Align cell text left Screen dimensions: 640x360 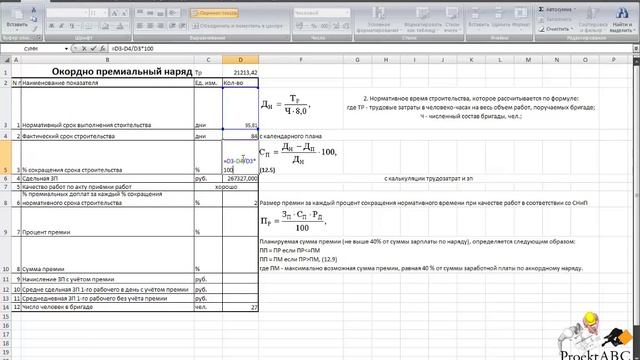140,26
